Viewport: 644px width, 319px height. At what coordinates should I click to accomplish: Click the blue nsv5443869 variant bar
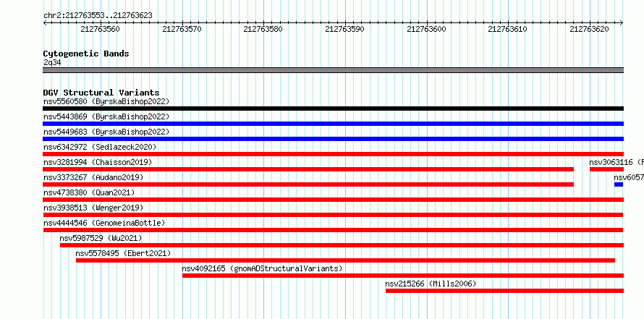333,124
